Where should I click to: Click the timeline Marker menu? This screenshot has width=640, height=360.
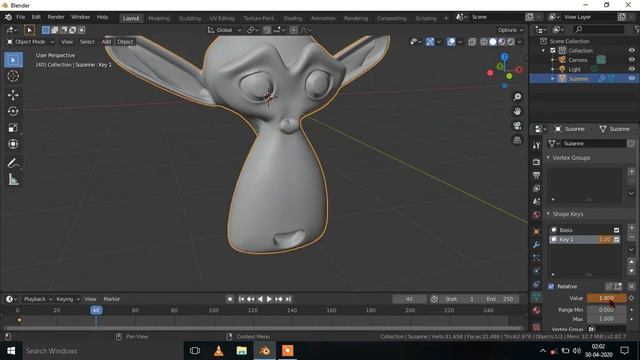point(111,299)
